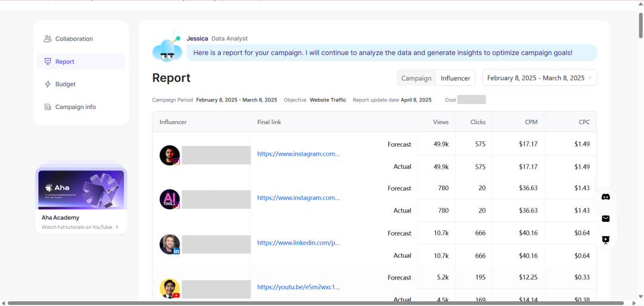Screen dimensions: 644x306
Task: Click the Clicks column header
Action: [478, 122]
